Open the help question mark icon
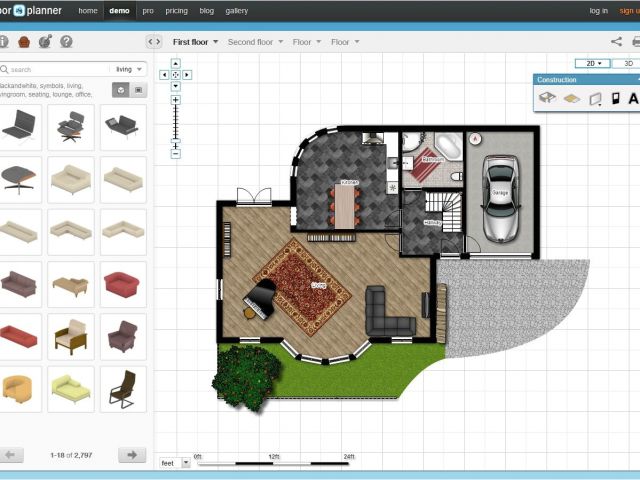The image size is (640, 480). tap(66, 42)
